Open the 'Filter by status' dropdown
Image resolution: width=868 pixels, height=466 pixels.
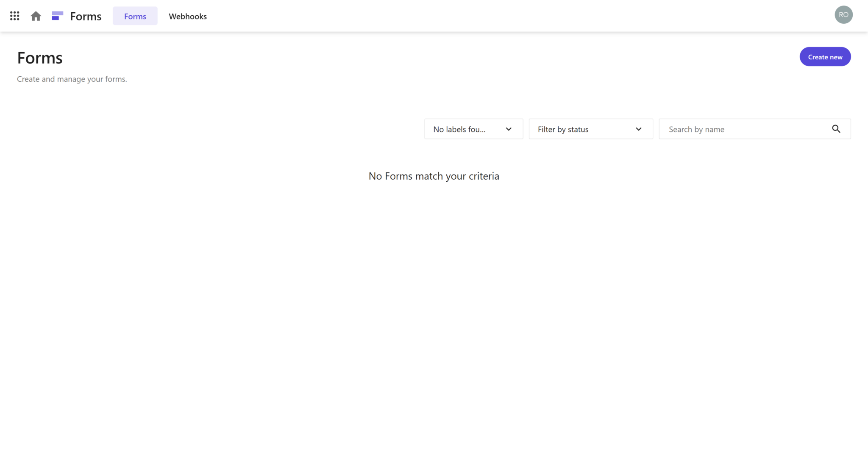(x=590, y=129)
